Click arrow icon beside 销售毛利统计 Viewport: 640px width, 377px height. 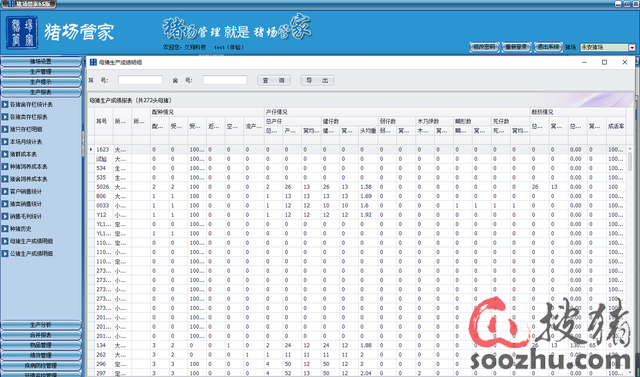5,216
